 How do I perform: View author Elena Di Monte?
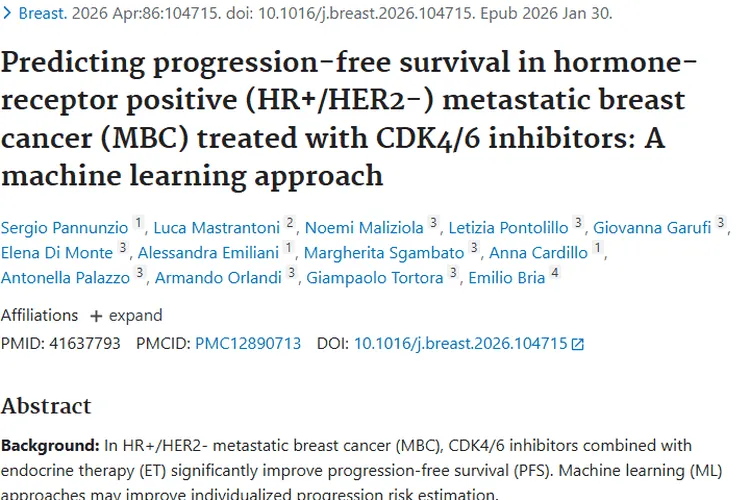[x=57, y=252]
